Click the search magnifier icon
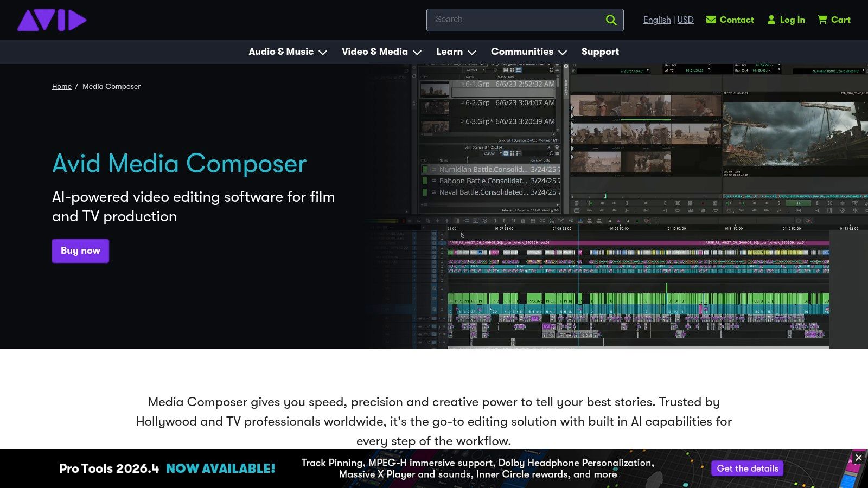Image resolution: width=868 pixels, height=488 pixels. click(611, 20)
